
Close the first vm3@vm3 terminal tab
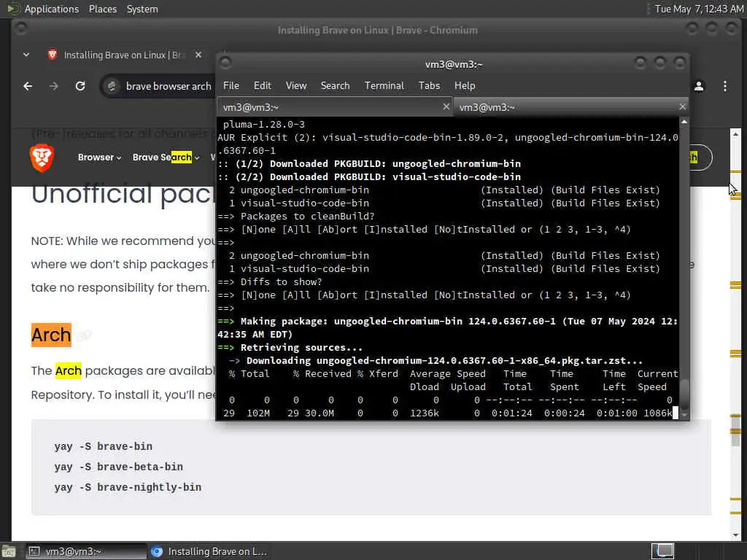[446, 106]
